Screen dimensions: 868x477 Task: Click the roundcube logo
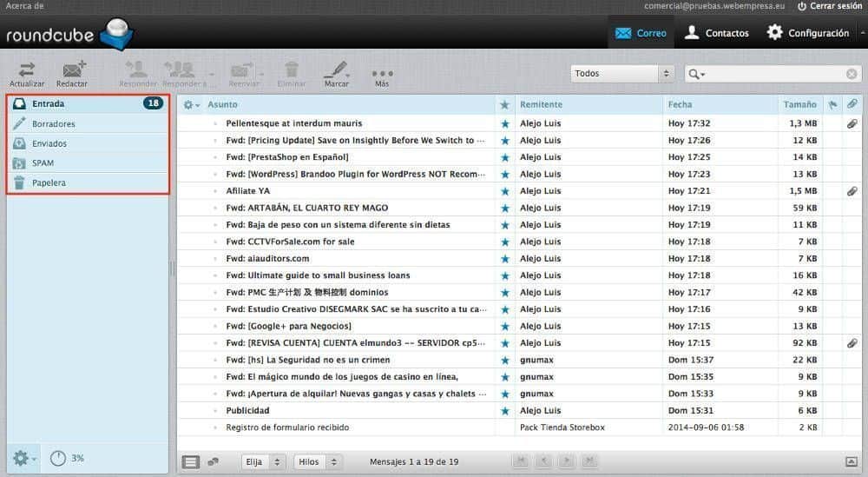pos(69,34)
